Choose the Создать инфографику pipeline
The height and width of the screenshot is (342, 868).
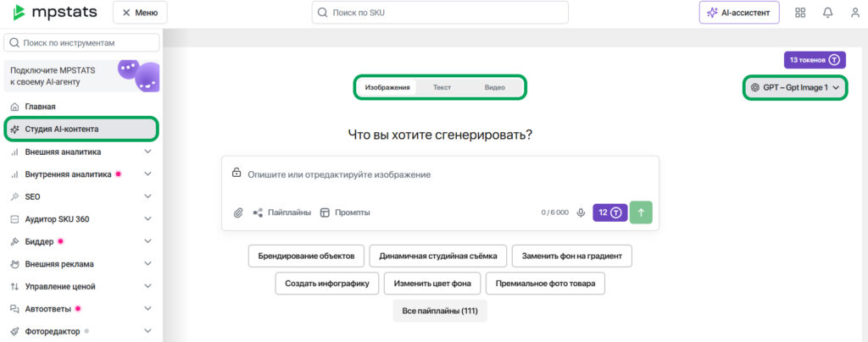tap(327, 284)
